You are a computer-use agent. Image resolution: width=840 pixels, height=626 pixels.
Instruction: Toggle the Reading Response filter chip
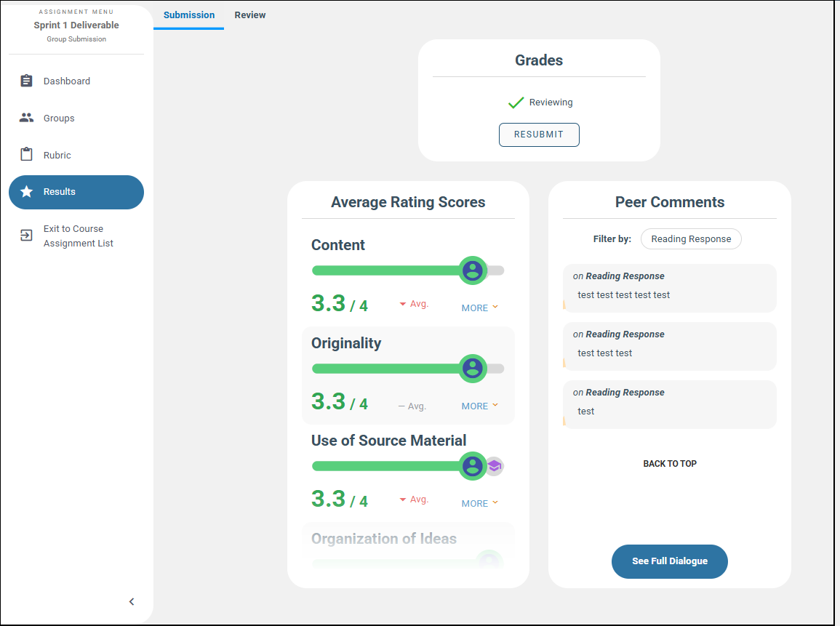pos(690,239)
